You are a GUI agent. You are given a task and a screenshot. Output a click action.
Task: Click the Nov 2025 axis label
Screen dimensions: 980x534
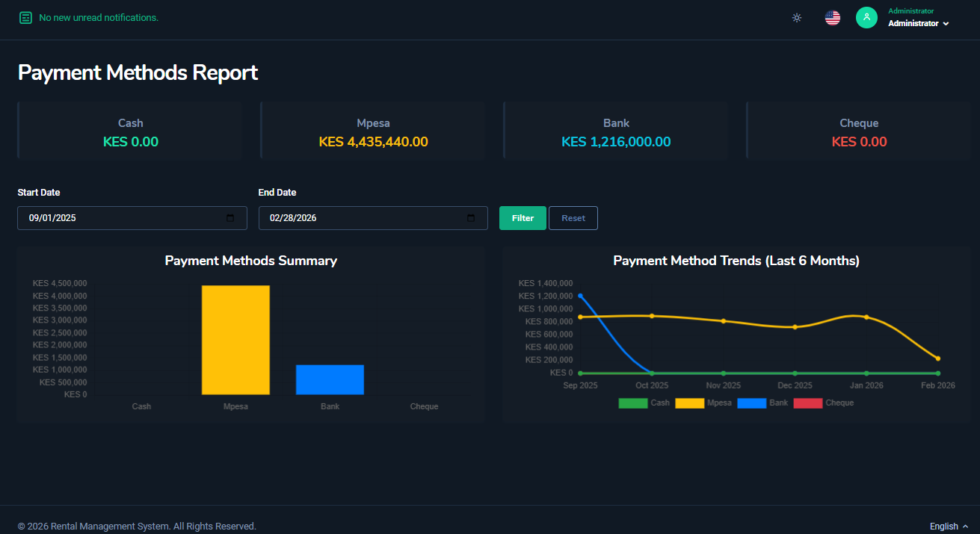click(x=724, y=385)
